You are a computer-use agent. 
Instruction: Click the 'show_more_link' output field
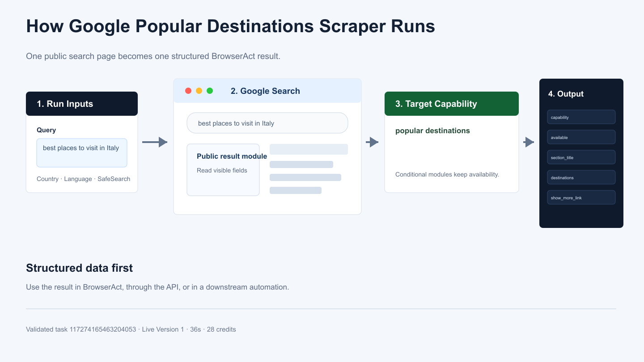(x=581, y=198)
